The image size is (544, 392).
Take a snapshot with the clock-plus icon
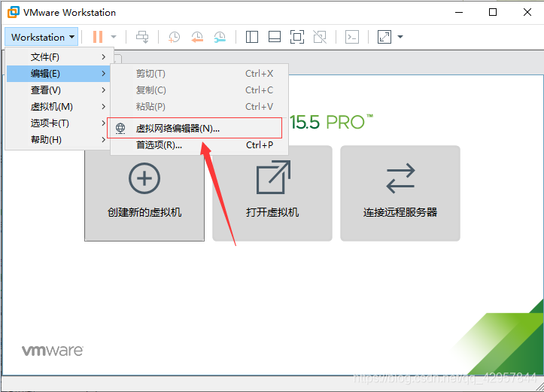tap(174, 37)
